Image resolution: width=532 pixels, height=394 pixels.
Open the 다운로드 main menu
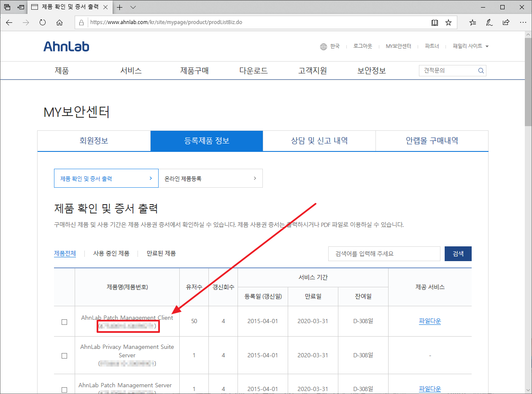tap(254, 71)
